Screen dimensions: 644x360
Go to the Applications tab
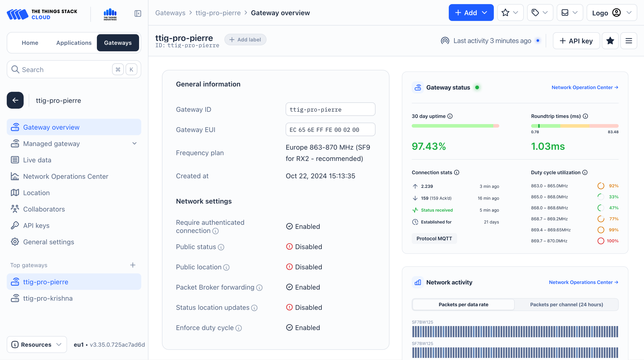pos(74,43)
